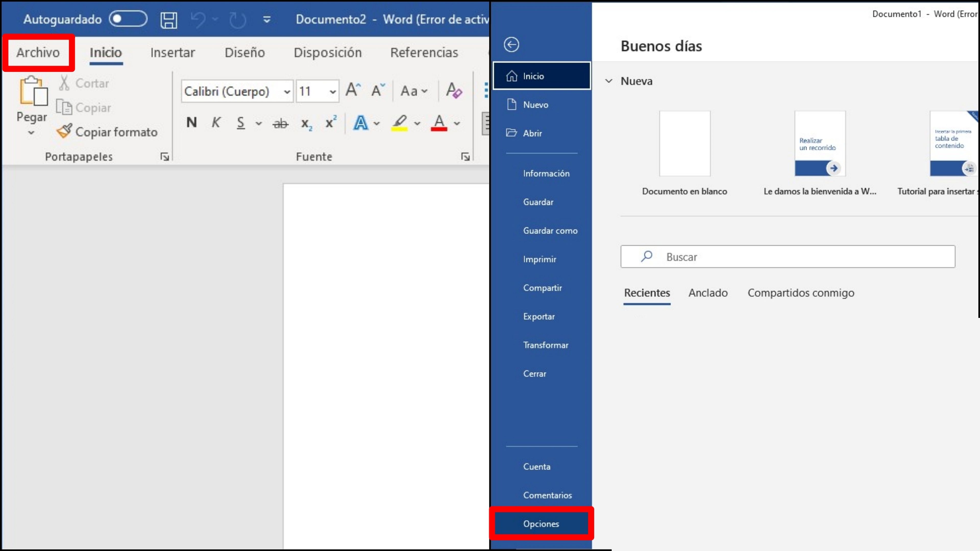
Task: Open the Fuente dialog launcher
Action: [x=465, y=157]
